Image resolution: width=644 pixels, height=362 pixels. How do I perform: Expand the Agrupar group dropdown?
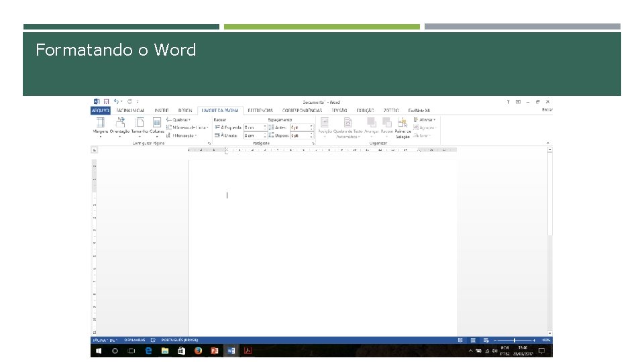coord(425,127)
